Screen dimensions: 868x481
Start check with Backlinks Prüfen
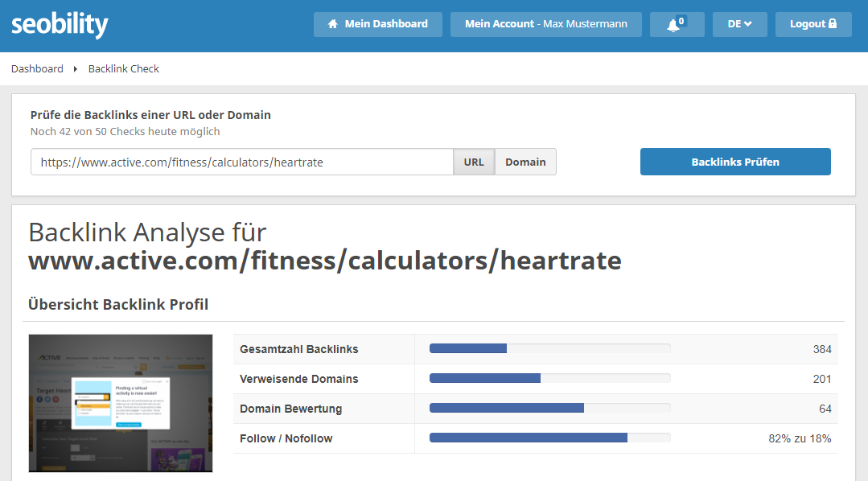tap(735, 162)
